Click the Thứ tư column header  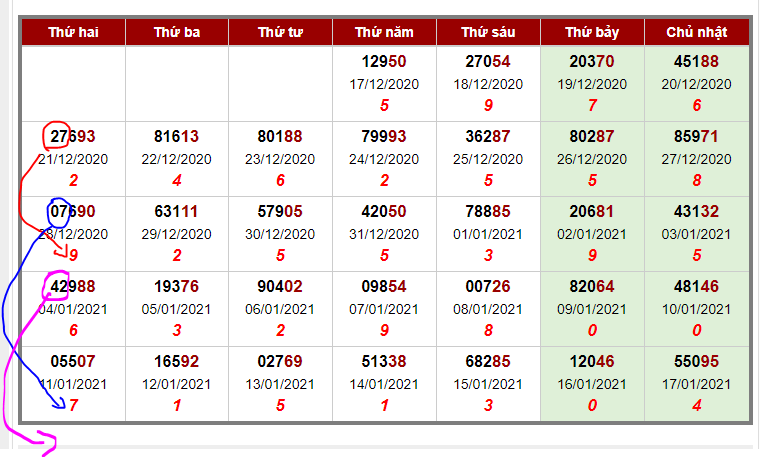coord(280,32)
